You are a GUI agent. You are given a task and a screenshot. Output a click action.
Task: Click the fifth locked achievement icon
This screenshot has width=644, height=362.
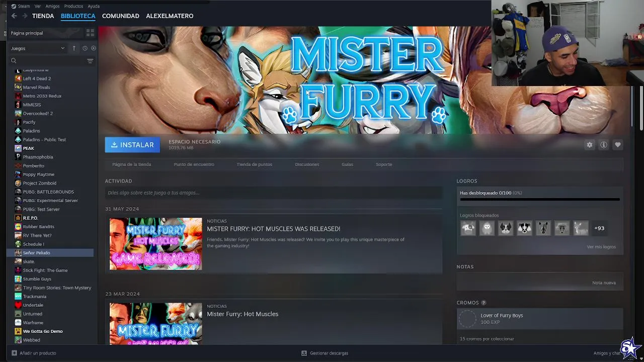click(x=543, y=228)
